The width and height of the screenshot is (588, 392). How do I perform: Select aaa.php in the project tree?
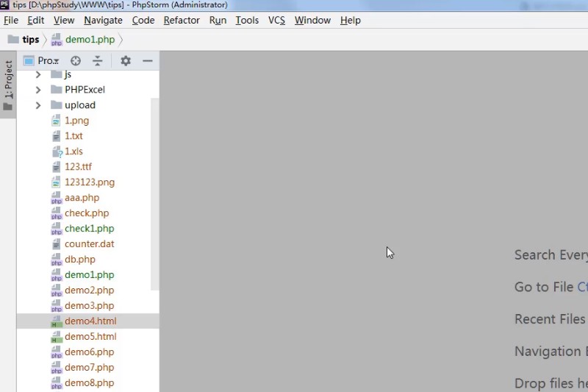82,198
